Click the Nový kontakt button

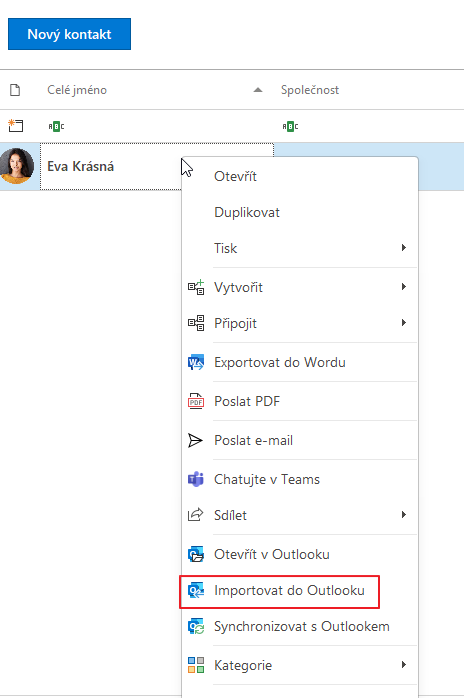69,34
